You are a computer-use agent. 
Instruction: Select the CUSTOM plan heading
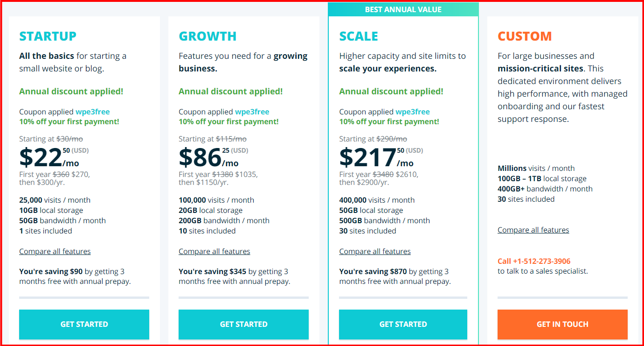pos(524,35)
